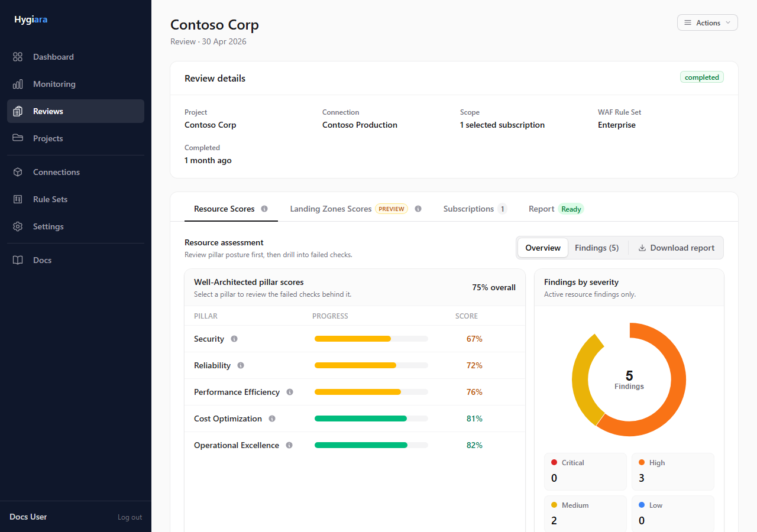Open the Dashboard page

pyautogui.click(x=76, y=57)
